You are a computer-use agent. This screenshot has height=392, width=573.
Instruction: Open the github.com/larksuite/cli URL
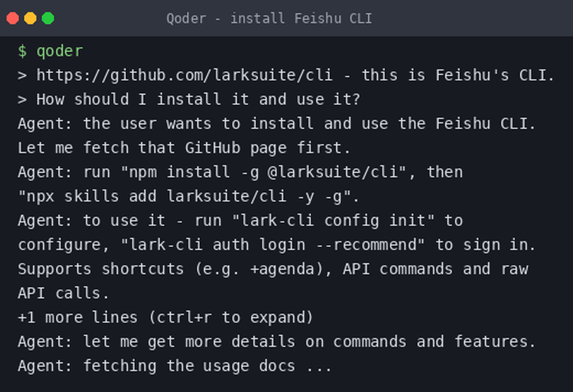click(185, 75)
